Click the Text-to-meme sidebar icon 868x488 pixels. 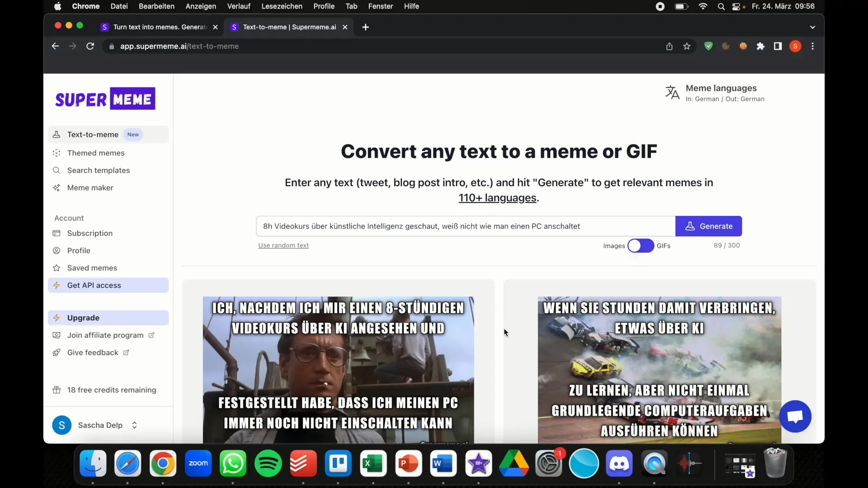57,134
